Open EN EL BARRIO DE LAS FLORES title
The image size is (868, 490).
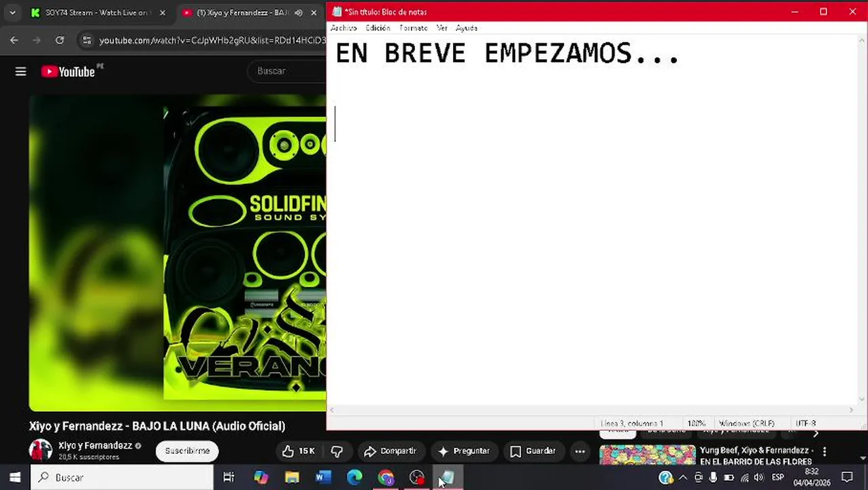(756, 461)
